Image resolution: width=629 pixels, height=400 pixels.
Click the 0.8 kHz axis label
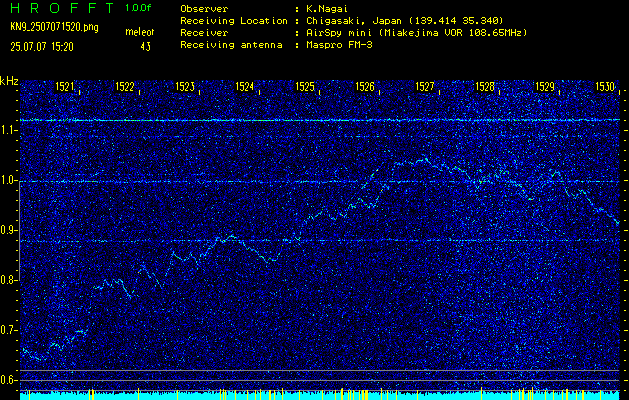click(7, 280)
